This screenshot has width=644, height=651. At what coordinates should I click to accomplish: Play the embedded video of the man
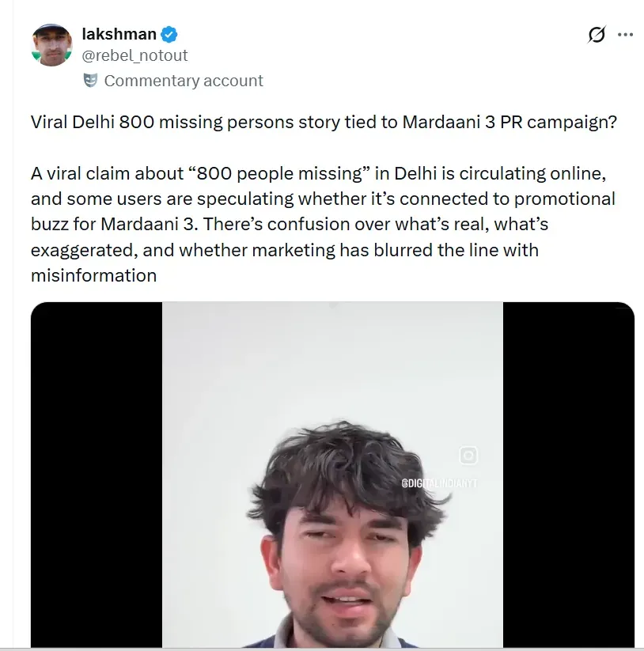click(332, 475)
